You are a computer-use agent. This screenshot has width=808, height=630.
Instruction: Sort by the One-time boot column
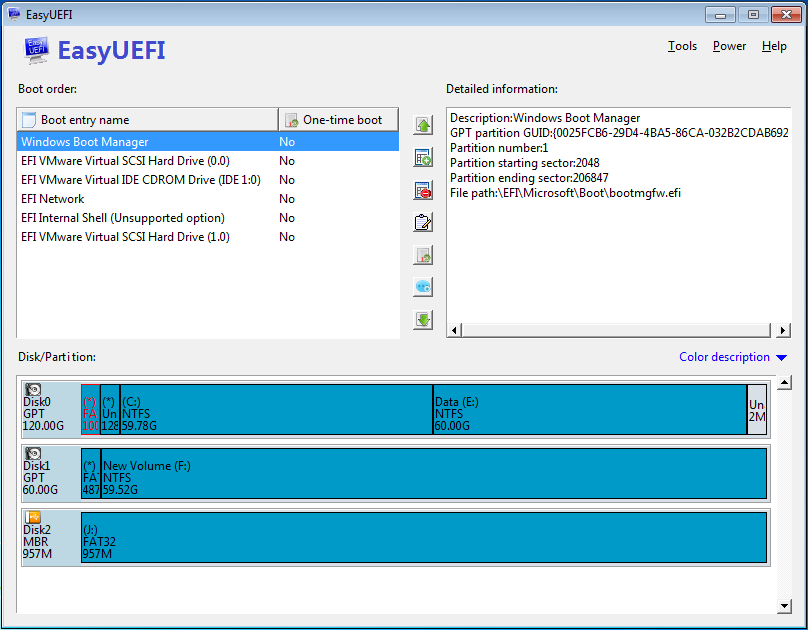(x=338, y=119)
